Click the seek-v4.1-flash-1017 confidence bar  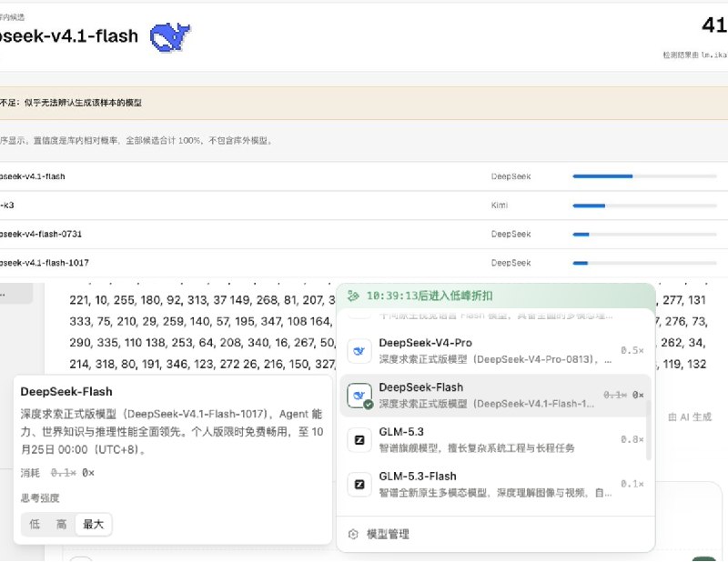tap(644, 263)
